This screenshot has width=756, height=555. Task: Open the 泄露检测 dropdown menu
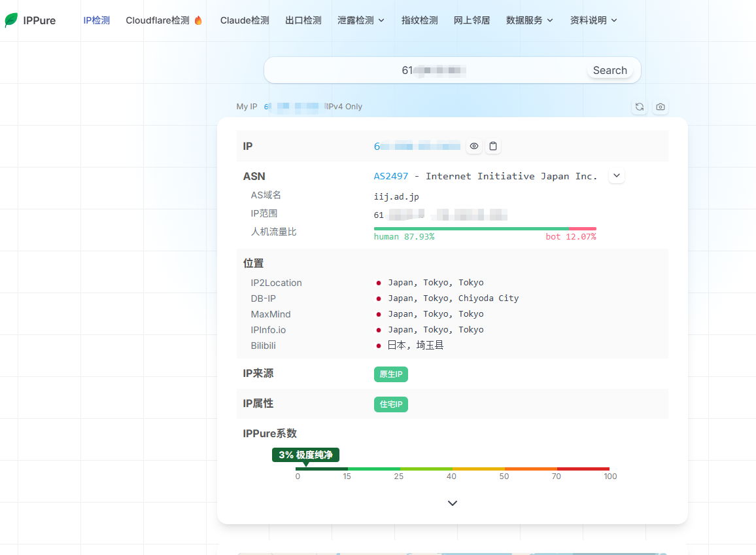360,20
